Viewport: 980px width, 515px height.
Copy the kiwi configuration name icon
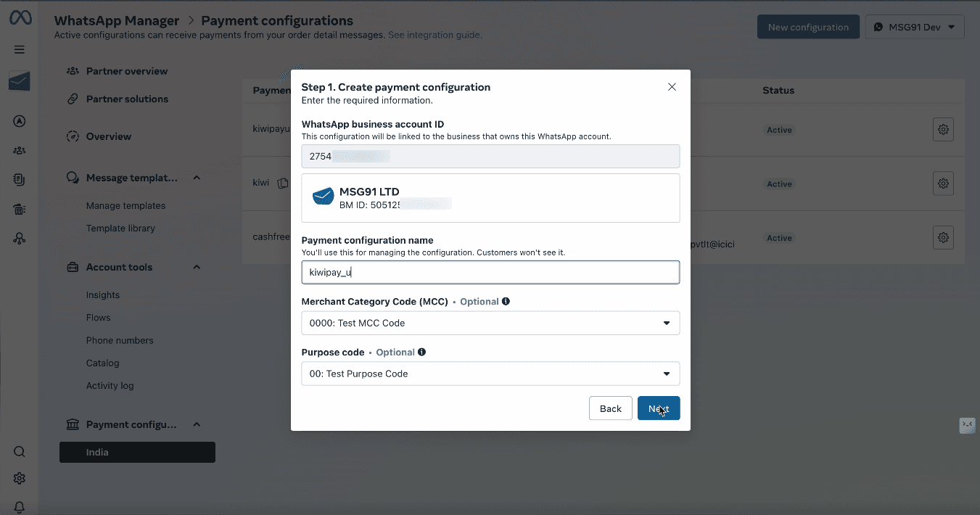(x=283, y=184)
